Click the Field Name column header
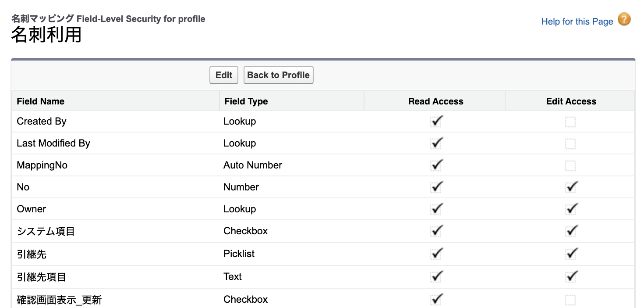 pos(40,101)
